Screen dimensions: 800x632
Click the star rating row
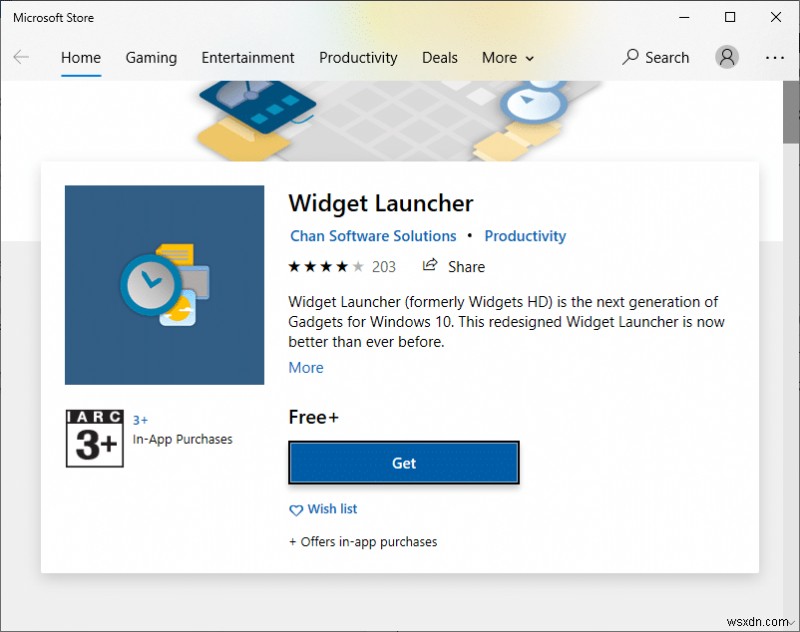327,266
